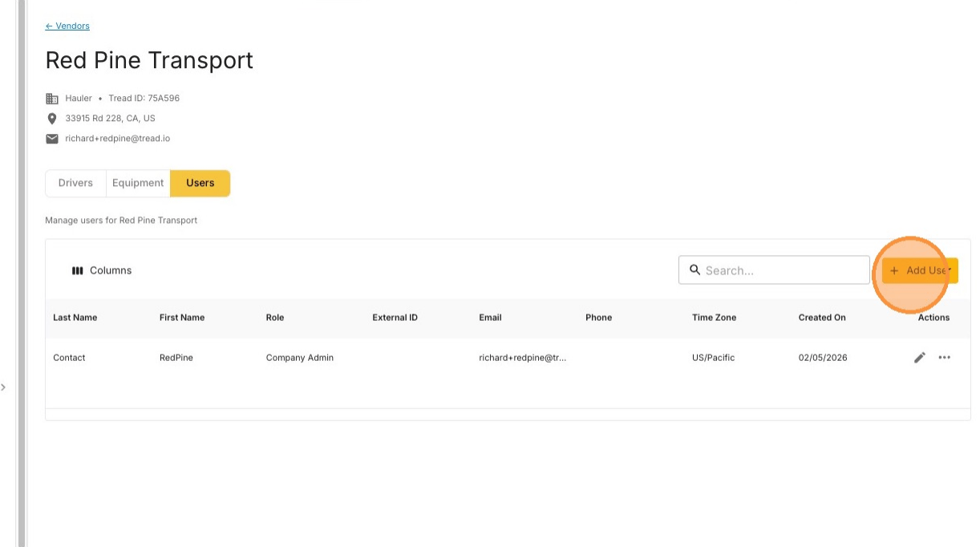Click the US/Pacific time zone cell
This screenshot has width=980, height=547.
(713, 358)
